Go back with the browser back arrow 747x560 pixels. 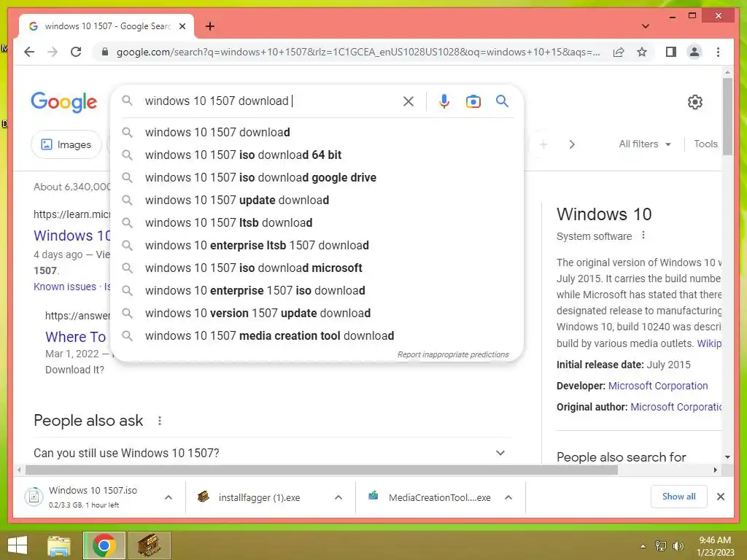[29, 52]
